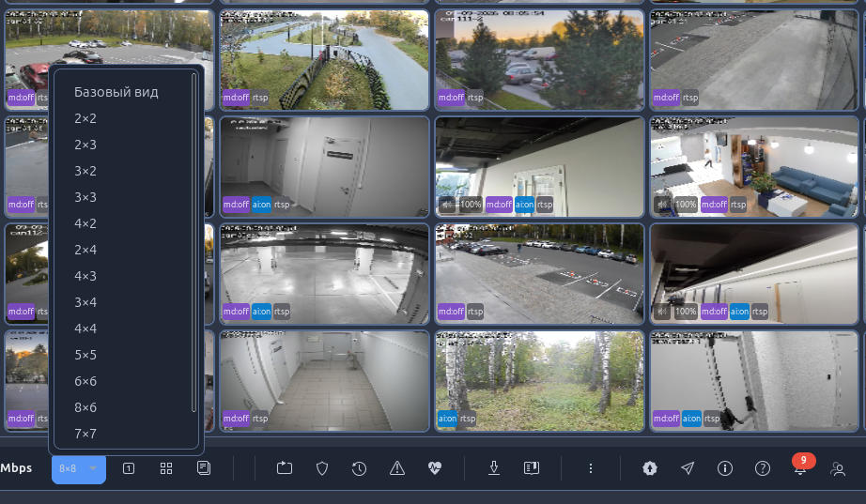Open the shield security icon

click(322, 468)
